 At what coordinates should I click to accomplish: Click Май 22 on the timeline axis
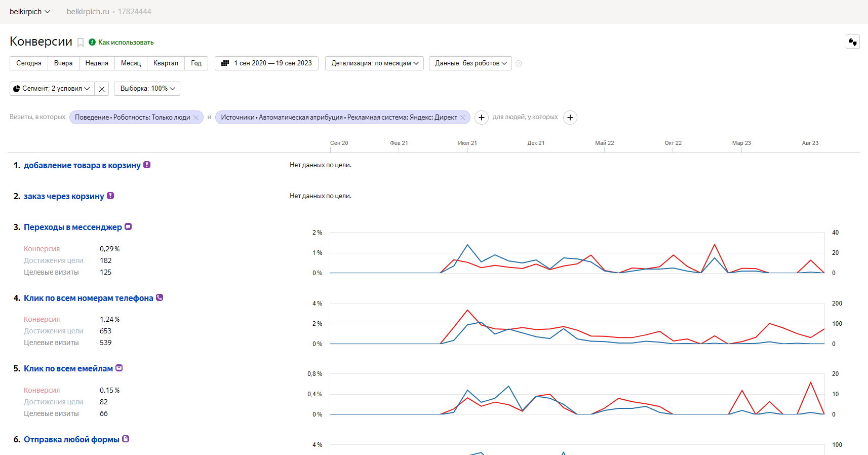(605, 143)
